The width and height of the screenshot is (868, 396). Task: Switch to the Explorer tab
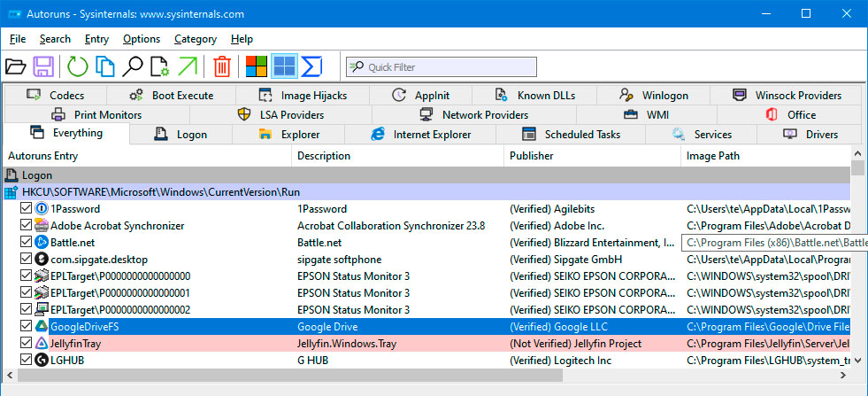click(x=288, y=135)
